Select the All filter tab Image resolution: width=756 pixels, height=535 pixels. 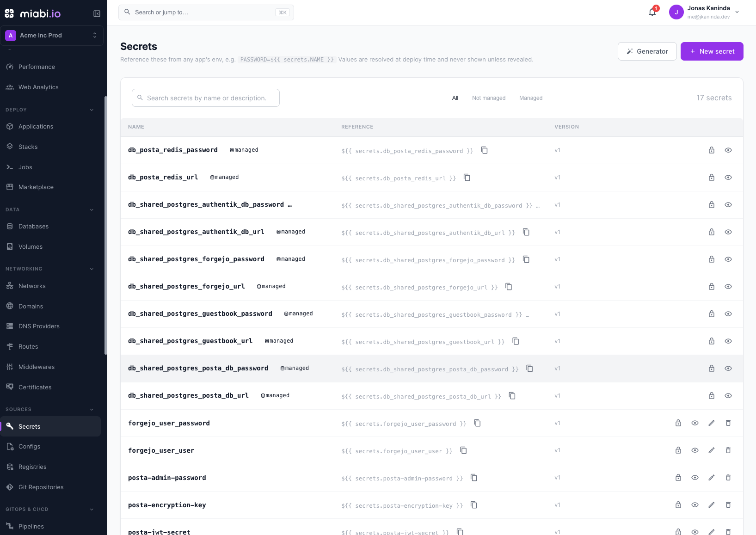(455, 98)
